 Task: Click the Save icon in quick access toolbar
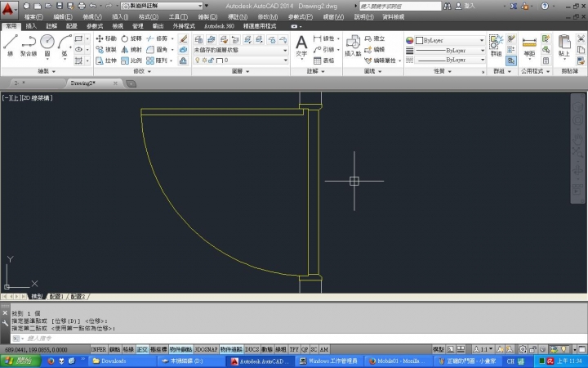click(x=60, y=6)
